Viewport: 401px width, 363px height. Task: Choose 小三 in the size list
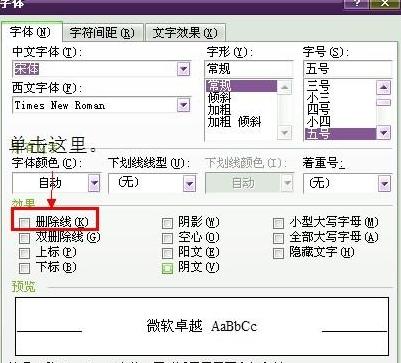(341, 98)
